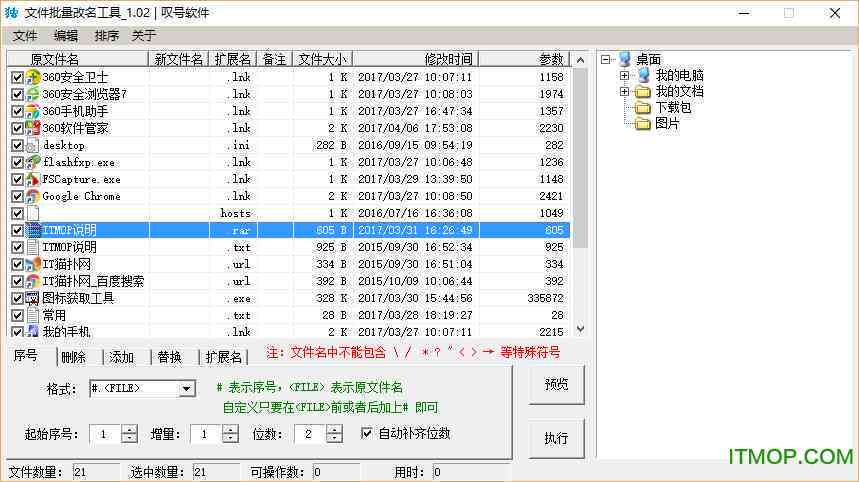Switch to the 添加 tab
Viewport: 859px width, 482px height.
click(122, 357)
